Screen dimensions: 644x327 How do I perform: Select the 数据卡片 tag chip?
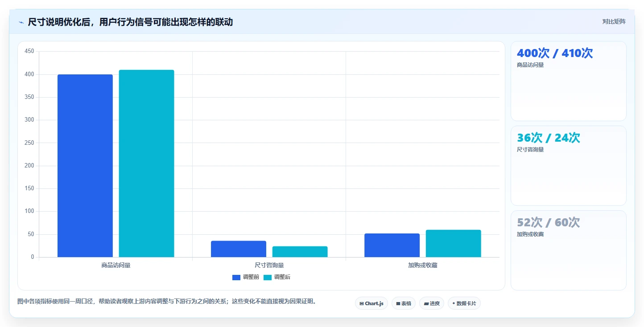tap(464, 303)
